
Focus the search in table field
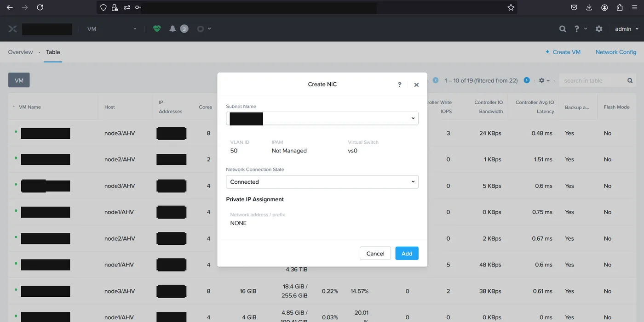click(592, 80)
